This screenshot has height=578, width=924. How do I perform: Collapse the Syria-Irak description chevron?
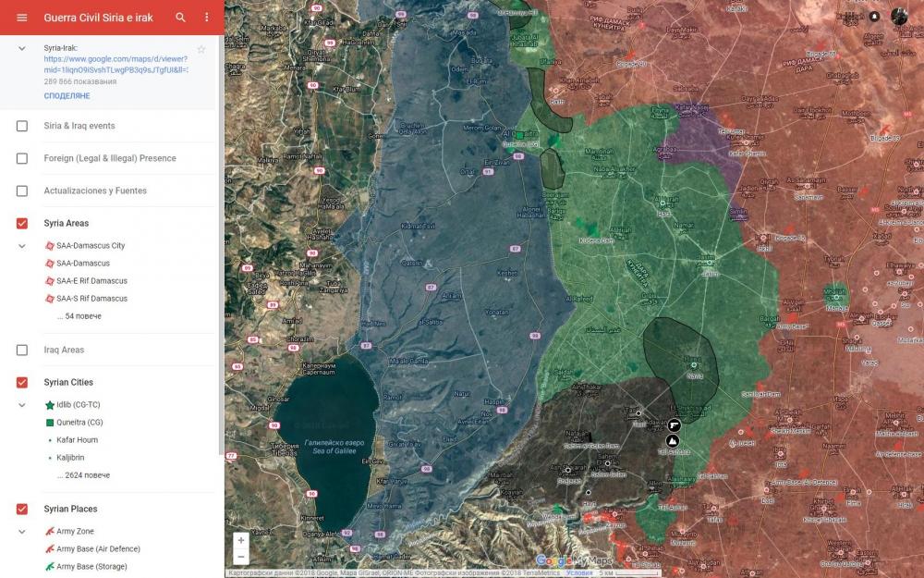[x=22, y=48]
